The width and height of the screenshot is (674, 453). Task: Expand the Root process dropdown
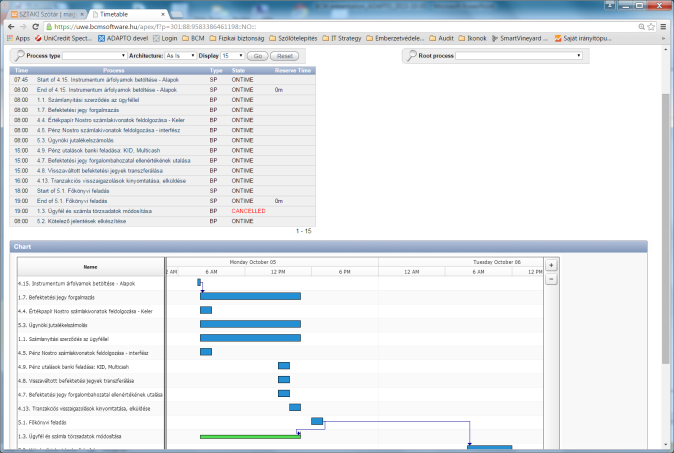(x=519, y=55)
